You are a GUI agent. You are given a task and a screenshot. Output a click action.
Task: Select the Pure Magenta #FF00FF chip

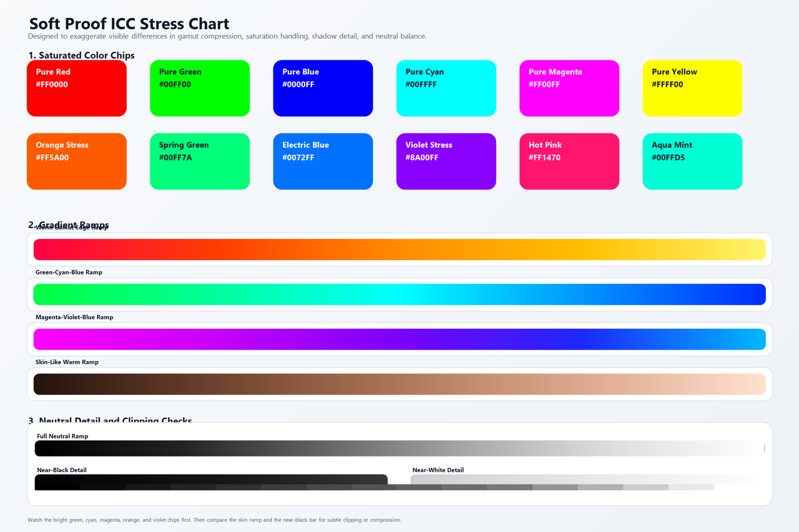[x=569, y=88]
